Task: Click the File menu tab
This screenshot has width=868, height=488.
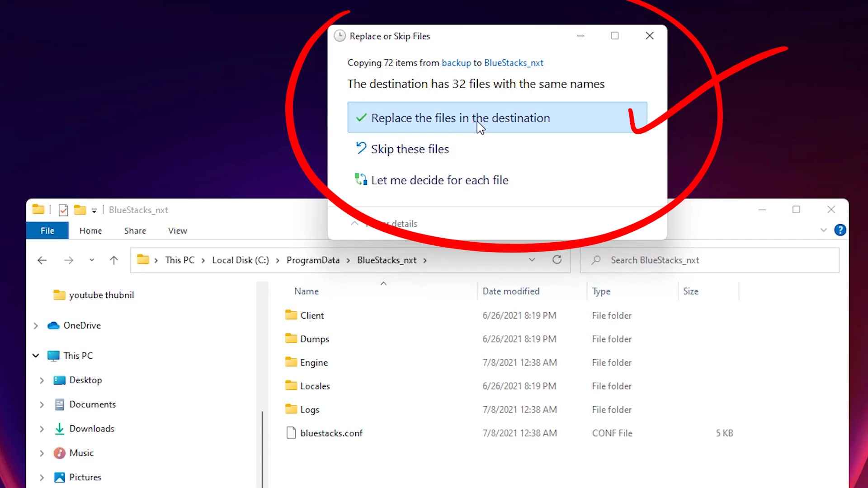Action: click(47, 230)
